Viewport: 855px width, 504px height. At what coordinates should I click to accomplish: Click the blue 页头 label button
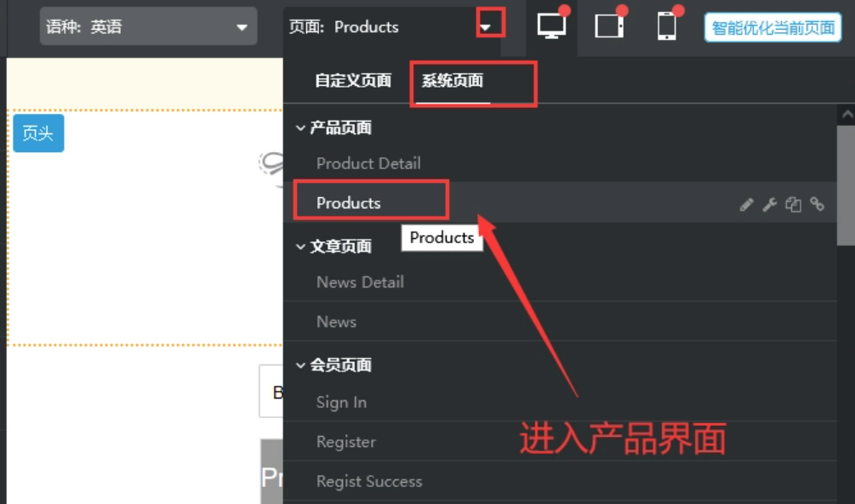[38, 133]
